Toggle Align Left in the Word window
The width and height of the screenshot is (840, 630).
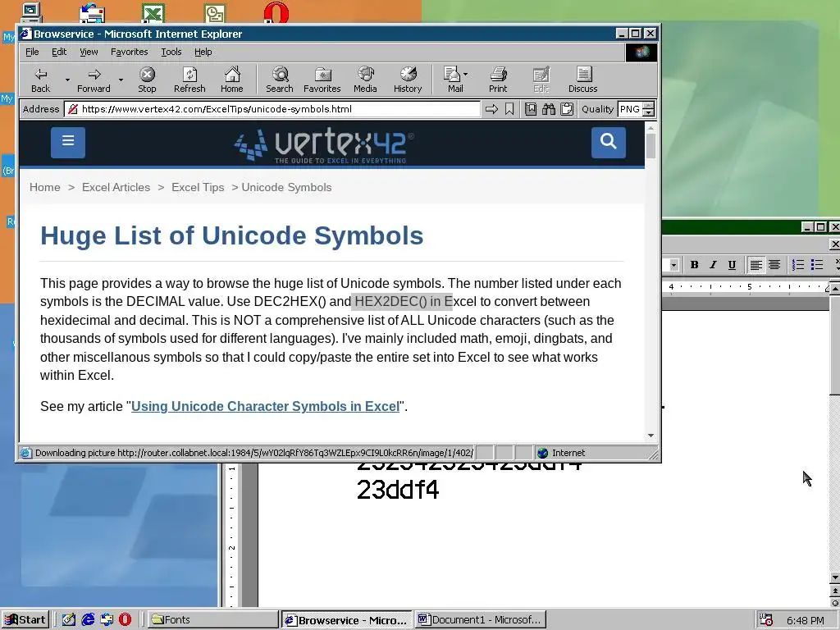point(756,265)
